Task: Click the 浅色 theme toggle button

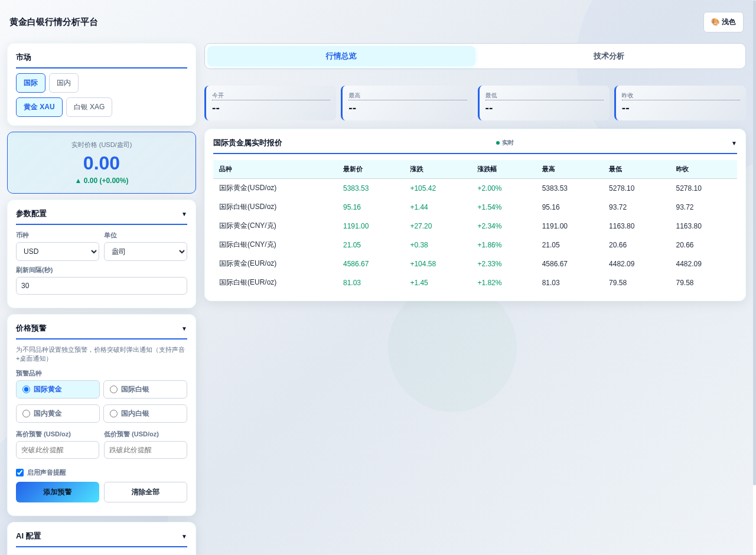Action: point(723,22)
